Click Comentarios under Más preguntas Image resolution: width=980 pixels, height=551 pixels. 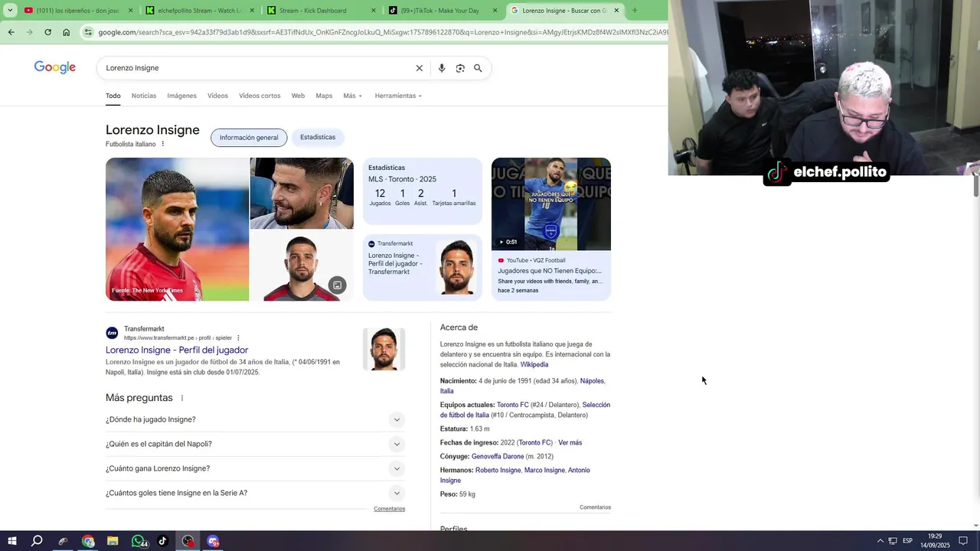coord(389,509)
